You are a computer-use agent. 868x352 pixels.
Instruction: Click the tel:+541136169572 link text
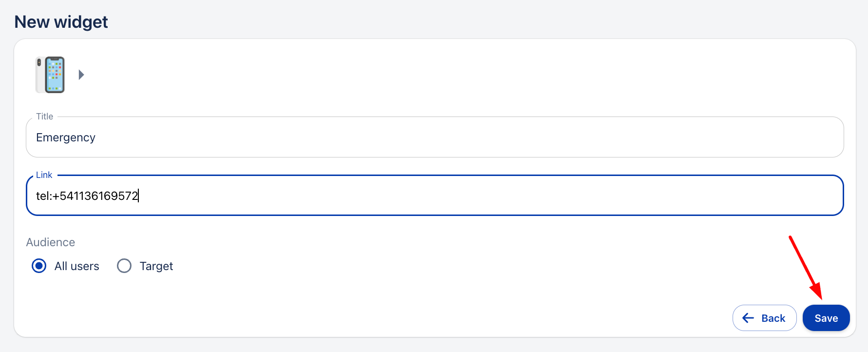[87, 196]
